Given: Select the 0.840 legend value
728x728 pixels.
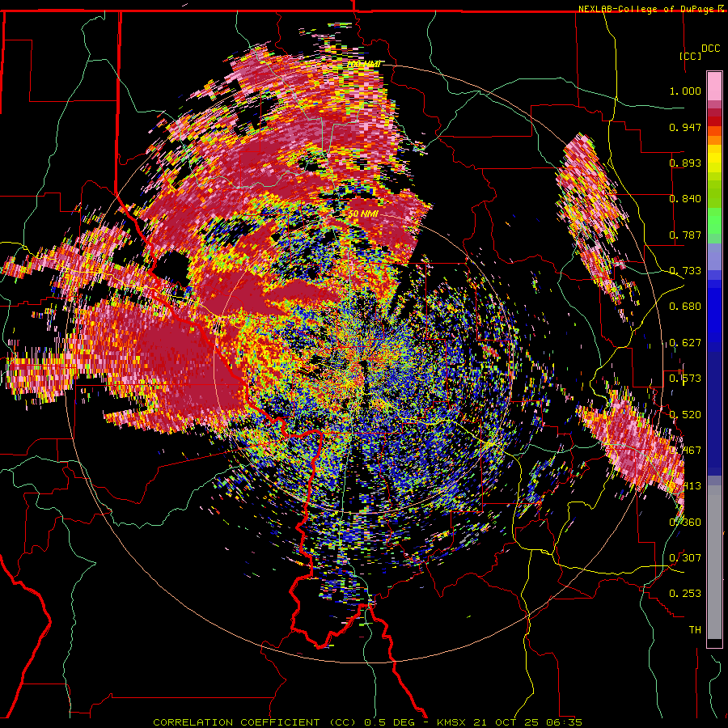Looking at the screenshot, I should (x=685, y=199).
